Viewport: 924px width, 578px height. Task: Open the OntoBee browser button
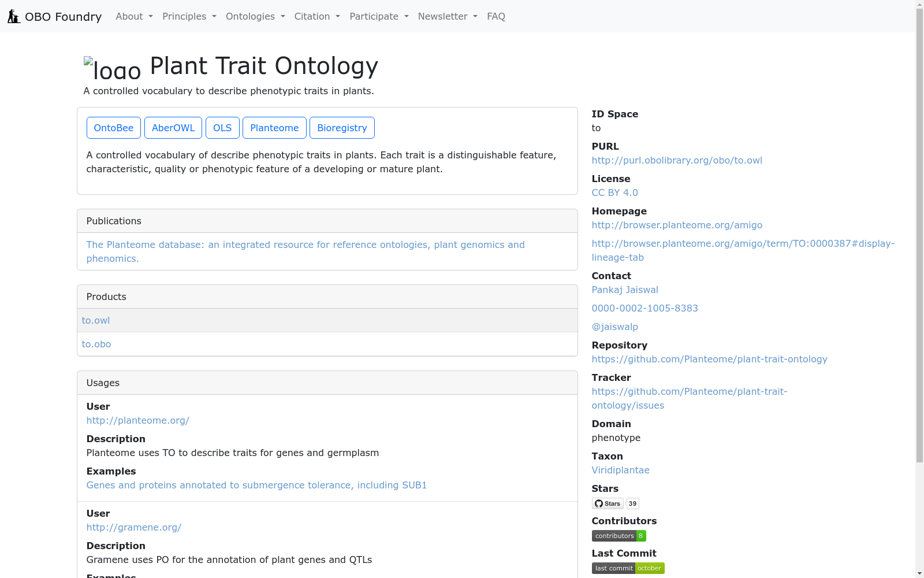114,128
